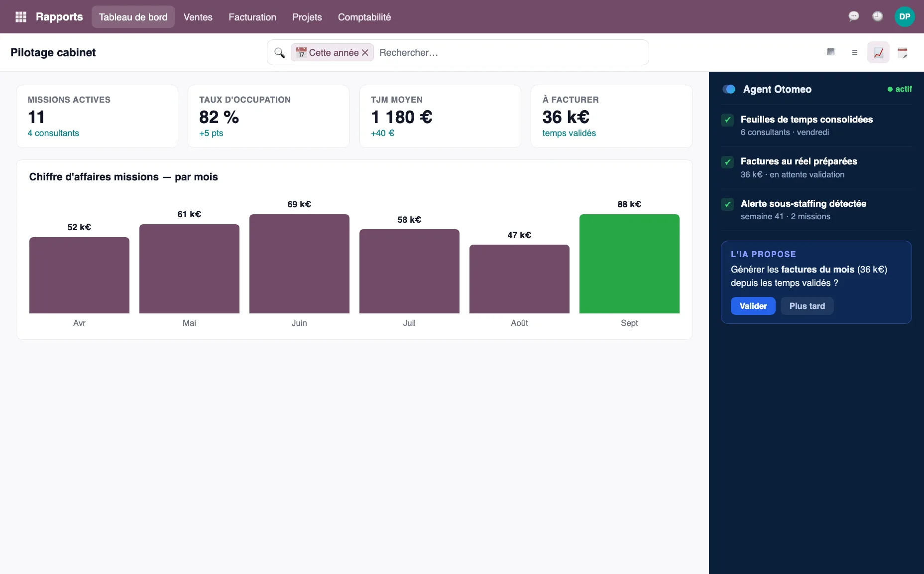This screenshot has width=924, height=574.
Task: Click the Rapports app title
Action: [59, 16]
